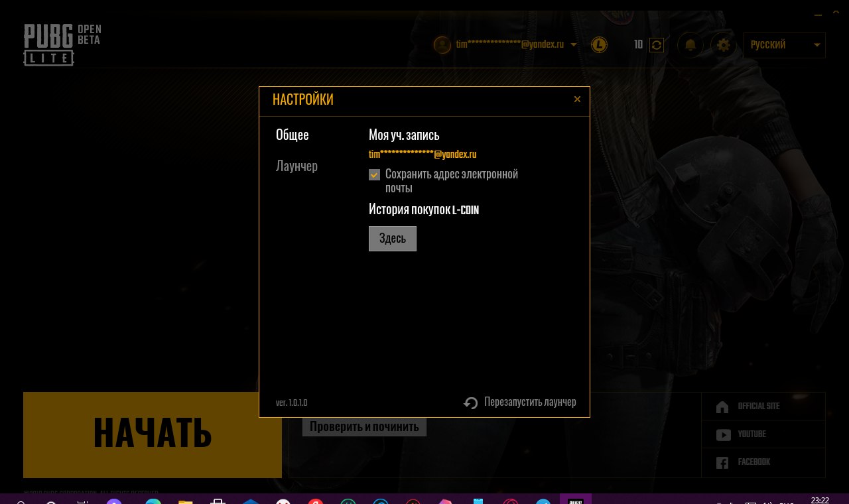Open Official Site home icon link
This screenshot has height=504, width=849.
pos(722,407)
